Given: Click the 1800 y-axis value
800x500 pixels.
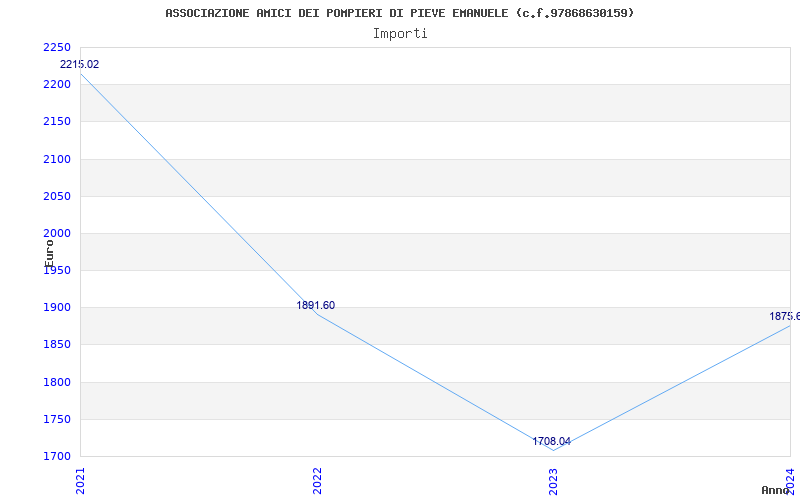Looking at the screenshot, I should tap(57, 382).
